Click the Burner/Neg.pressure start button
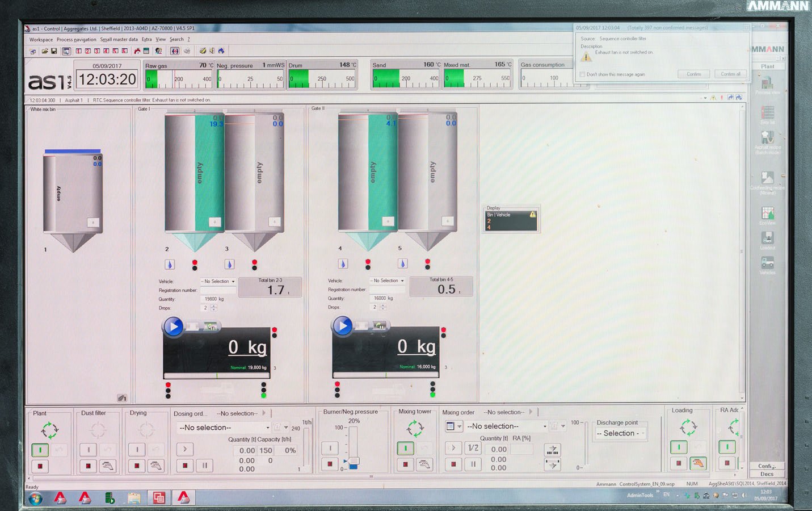Screen dimensions: 812x511 coord(330,448)
